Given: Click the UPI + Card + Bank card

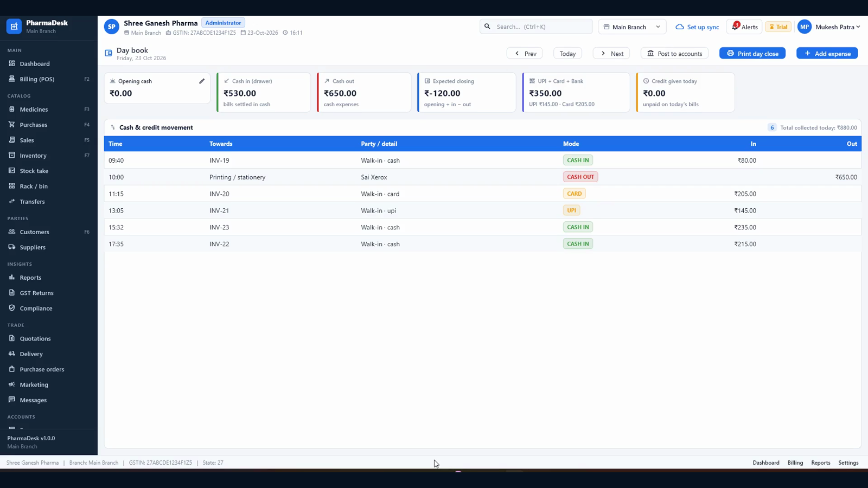Looking at the screenshot, I should 576,92.
